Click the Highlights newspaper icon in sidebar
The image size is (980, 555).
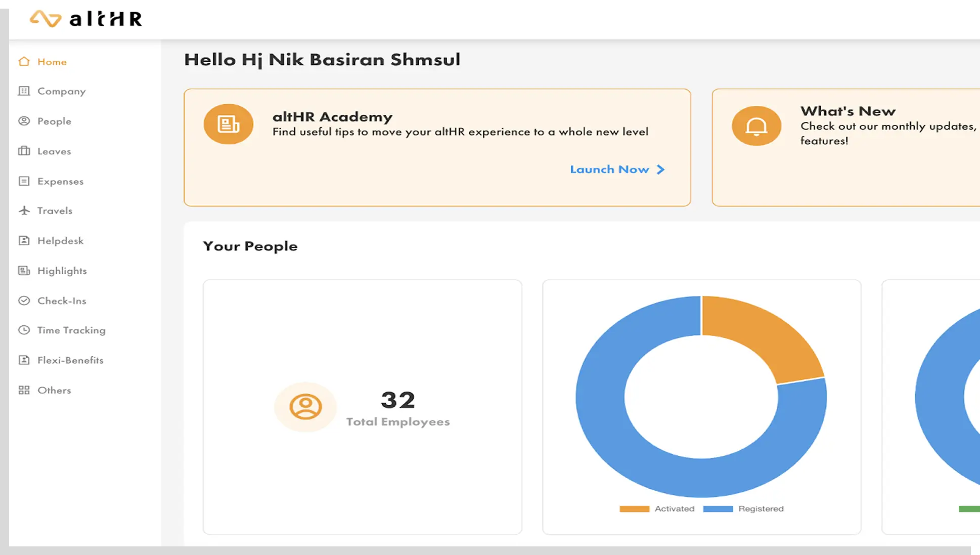(24, 271)
